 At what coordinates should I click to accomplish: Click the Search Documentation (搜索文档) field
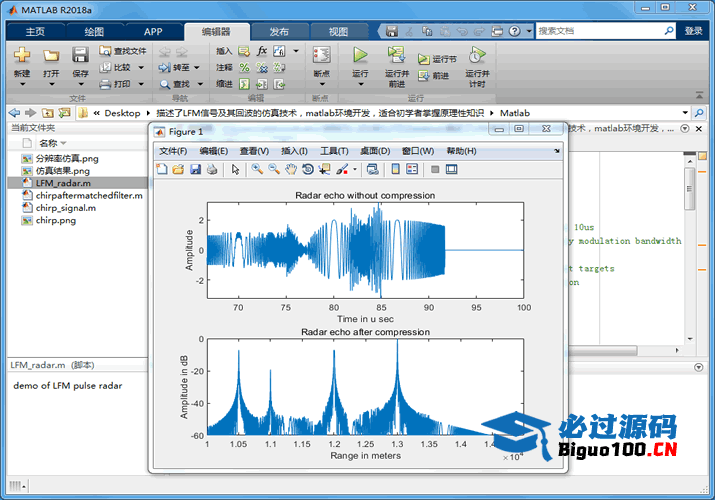pyautogui.click(x=601, y=31)
